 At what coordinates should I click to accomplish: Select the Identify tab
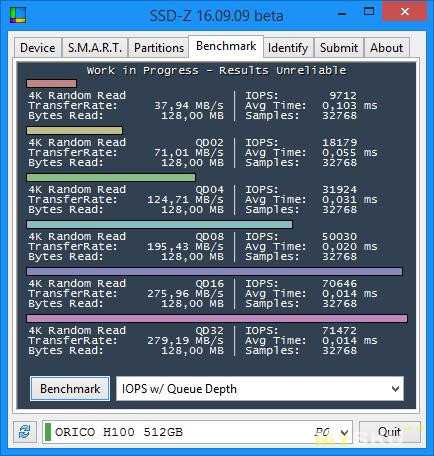click(x=288, y=48)
